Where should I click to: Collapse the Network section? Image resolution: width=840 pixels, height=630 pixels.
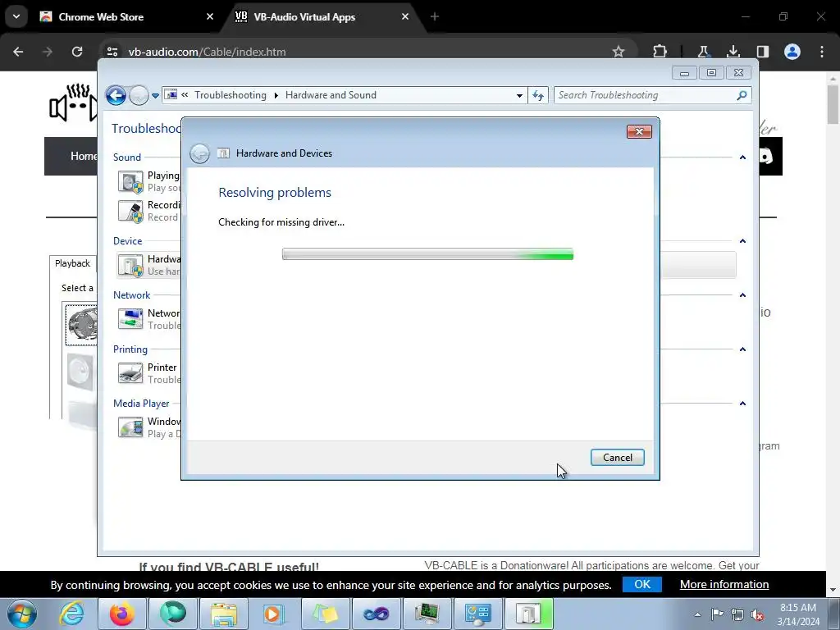pyautogui.click(x=742, y=295)
